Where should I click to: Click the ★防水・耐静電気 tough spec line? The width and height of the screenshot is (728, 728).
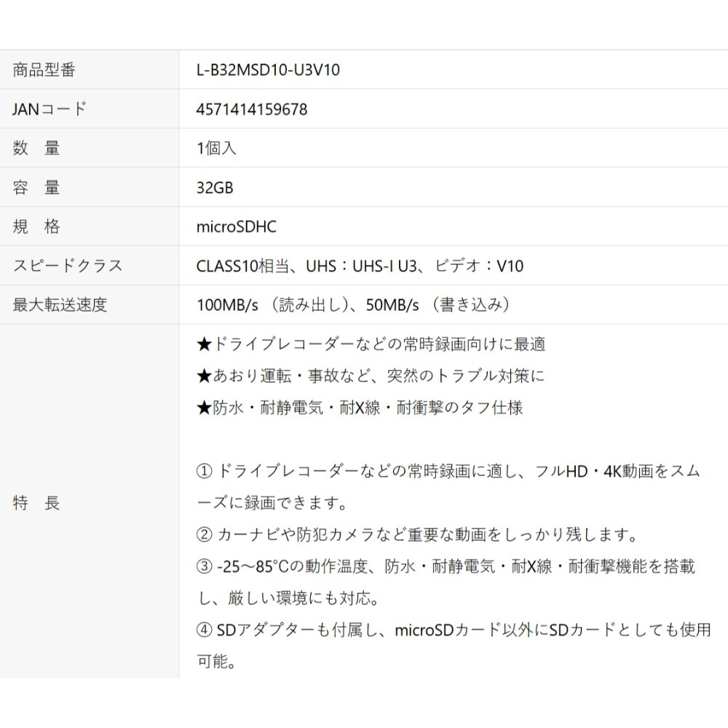pyautogui.click(x=360, y=408)
